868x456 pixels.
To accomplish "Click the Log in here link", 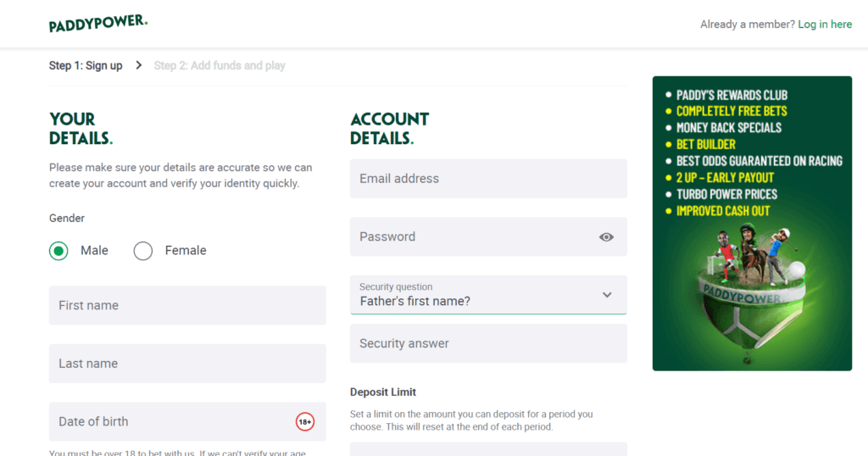I will [x=825, y=25].
